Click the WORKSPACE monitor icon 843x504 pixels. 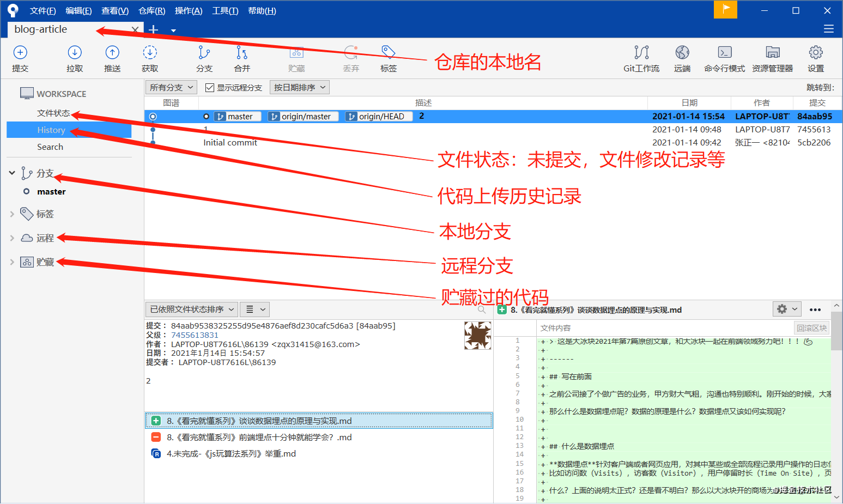click(x=27, y=93)
